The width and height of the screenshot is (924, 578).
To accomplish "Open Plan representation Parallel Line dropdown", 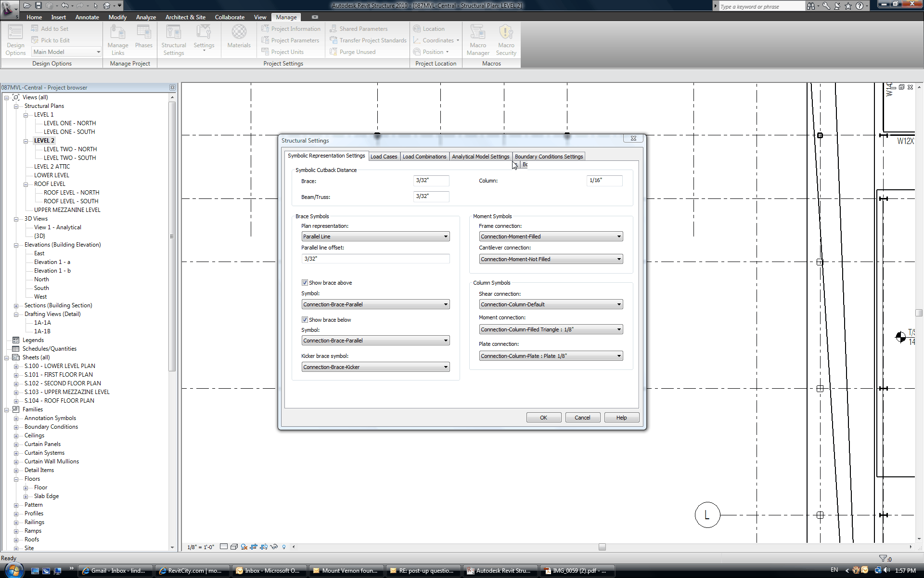I will click(x=375, y=236).
